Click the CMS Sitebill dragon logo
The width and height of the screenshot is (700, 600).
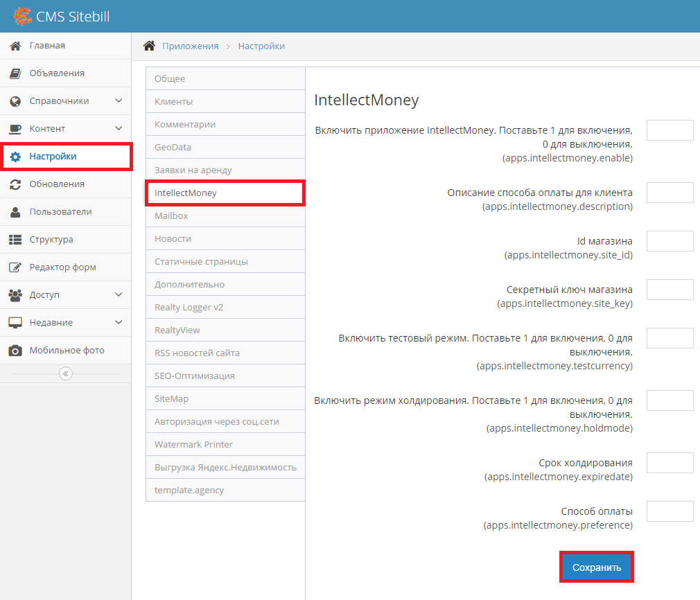22,15
